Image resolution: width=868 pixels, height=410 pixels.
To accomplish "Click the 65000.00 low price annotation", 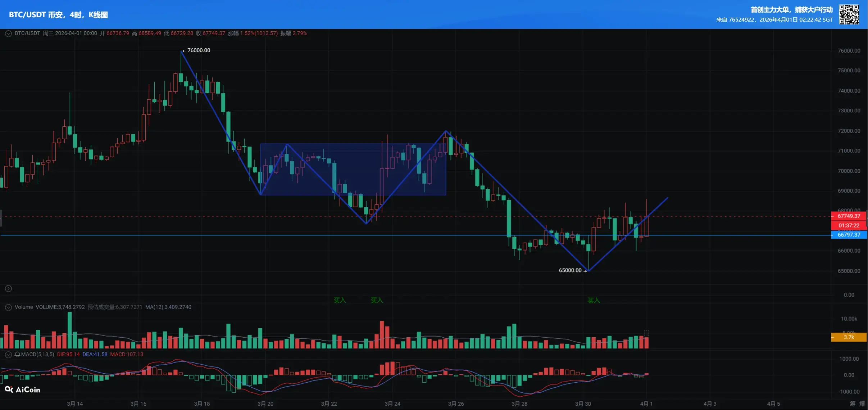I will click(570, 270).
